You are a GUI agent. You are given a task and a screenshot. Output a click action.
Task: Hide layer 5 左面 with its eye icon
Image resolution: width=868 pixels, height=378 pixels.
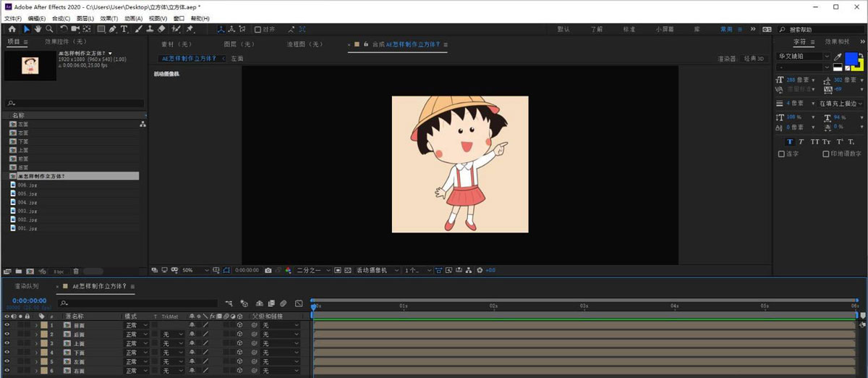[7, 362]
